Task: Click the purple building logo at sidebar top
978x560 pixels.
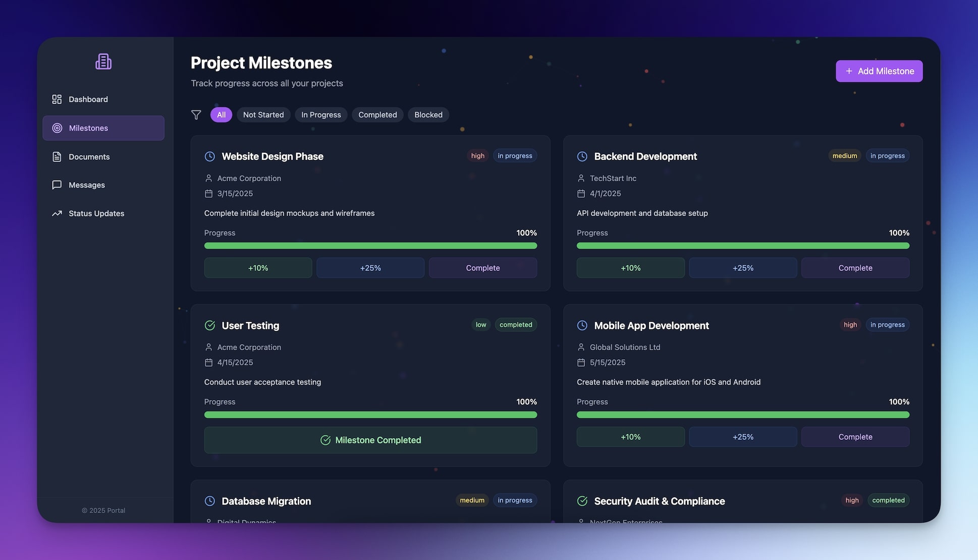Action: pos(103,61)
